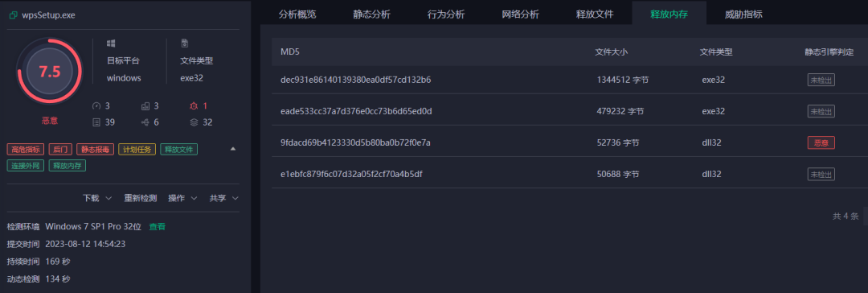Viewport: 868px width, 293px height.
Task: Open the 下载 dropdown
Action: [x=97, y=198]
